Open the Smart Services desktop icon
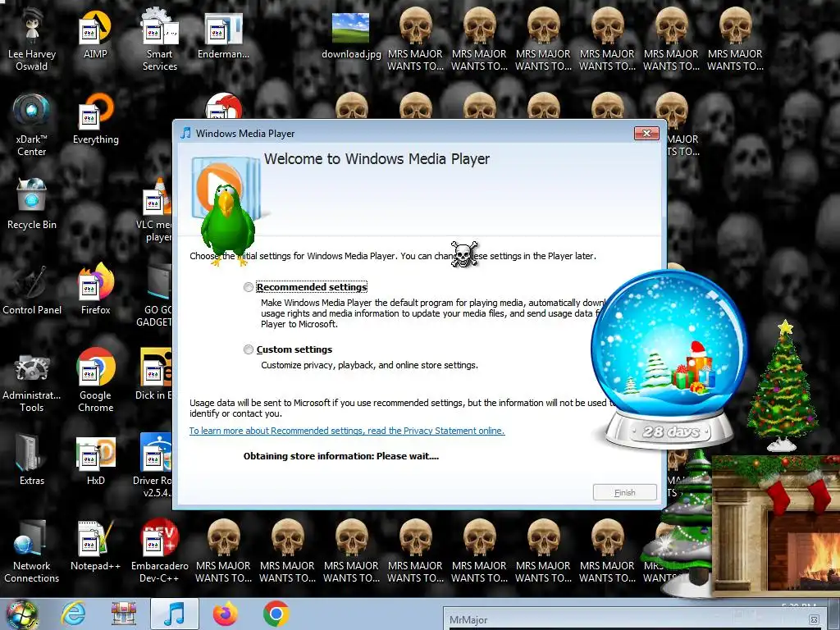Viewport: 840px width, 630px height. coord(160,41)
